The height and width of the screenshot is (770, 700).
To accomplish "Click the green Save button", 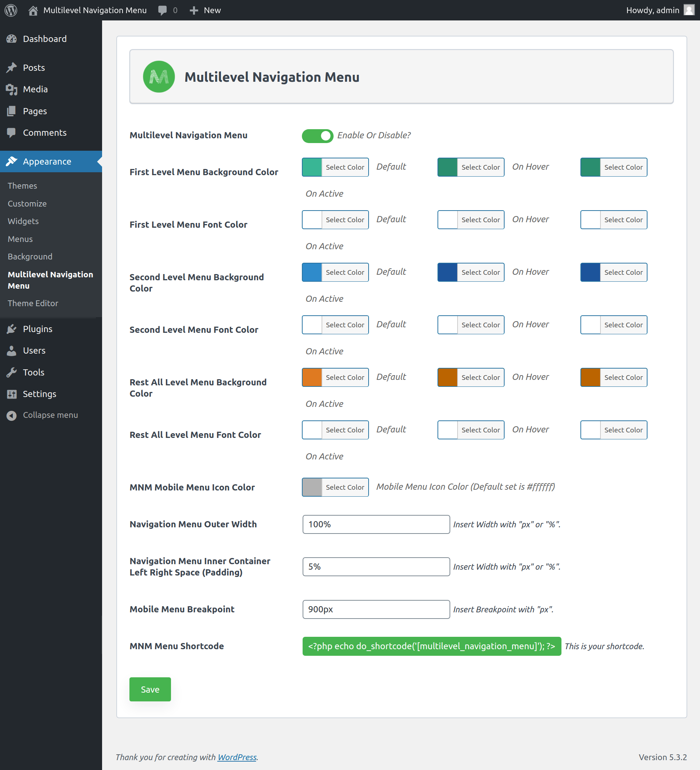I will (x=150, y=689).
